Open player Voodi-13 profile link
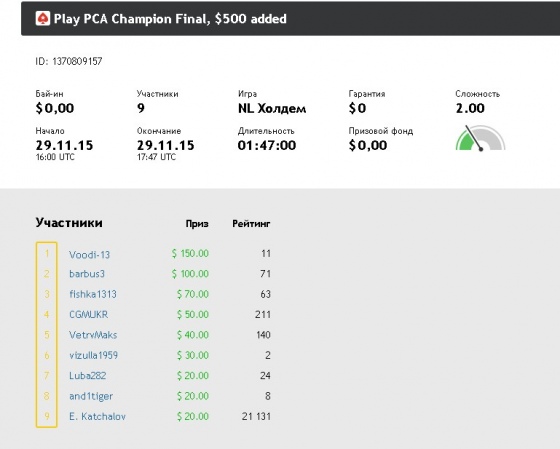 pos(89,255)
